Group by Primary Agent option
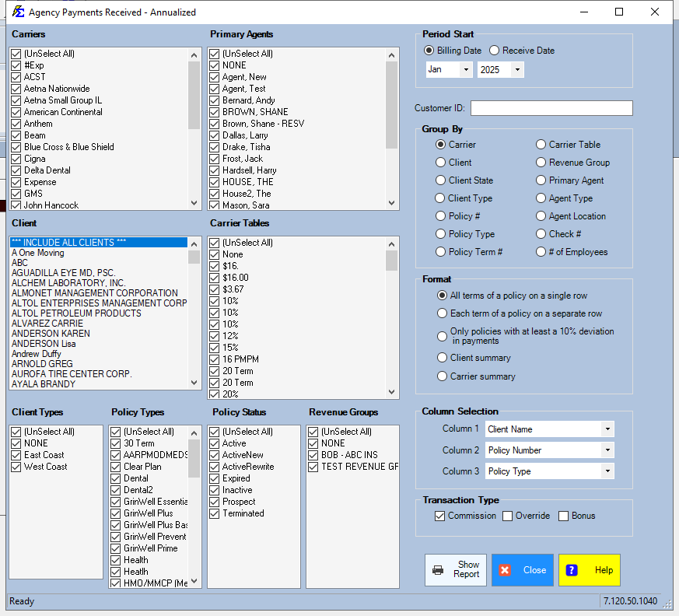This screenshot has width=679, height=616. click(541, 180)
